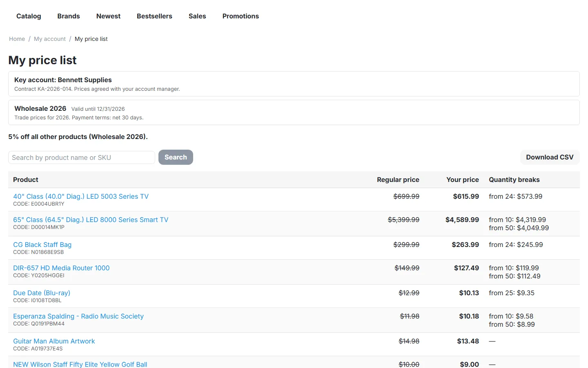Click the Home breadcrumb link
The image size is (588, 368).
click(17, 39)
